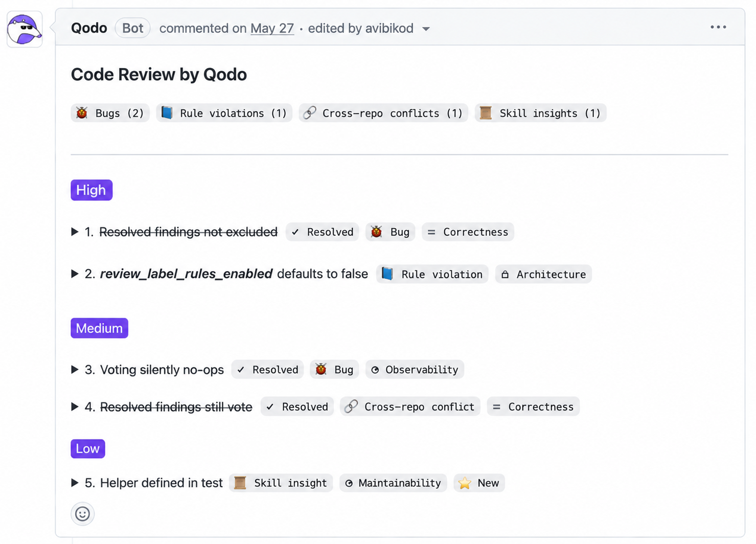Click the bug icon in finding 3 Bug tag
The width and height of the screenshot is (756, 544).
(x=321, y=369)
